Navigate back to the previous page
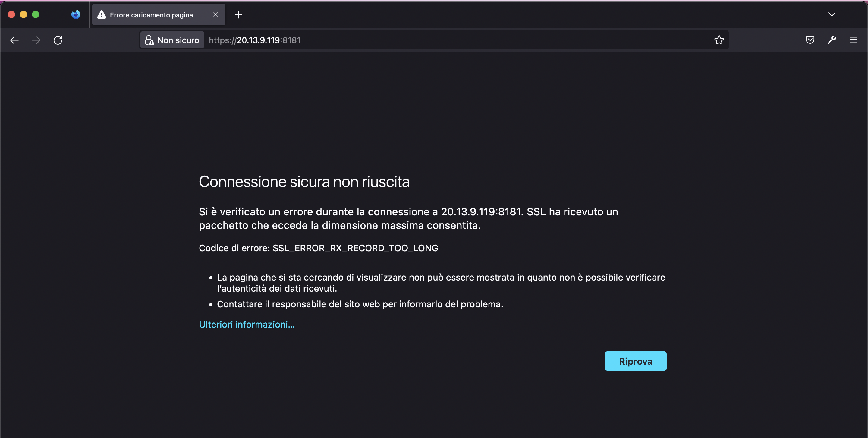Screen dimensions: 868x438 (x=14, y=40)
